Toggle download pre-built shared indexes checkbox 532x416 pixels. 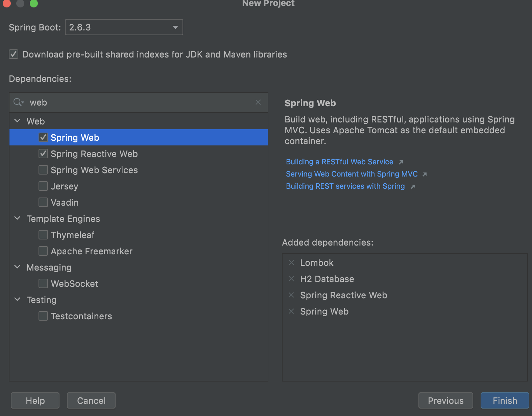pyautogui.click(x=14, y=54)
